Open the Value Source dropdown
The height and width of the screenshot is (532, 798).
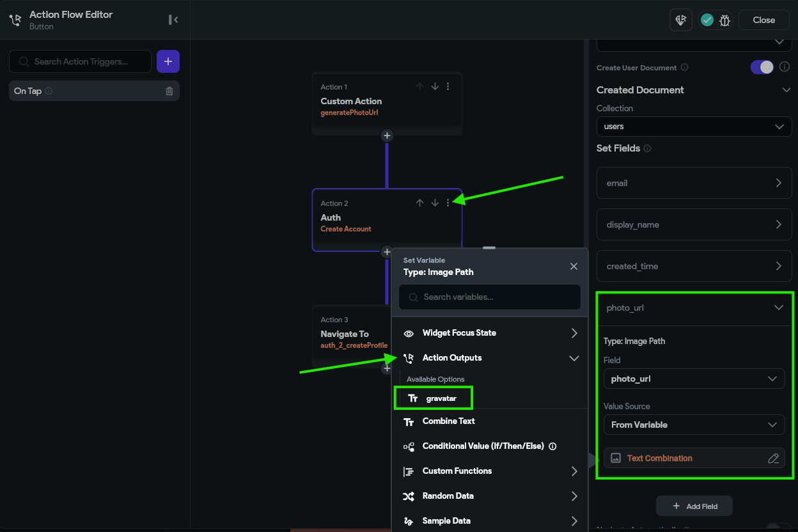694,425
